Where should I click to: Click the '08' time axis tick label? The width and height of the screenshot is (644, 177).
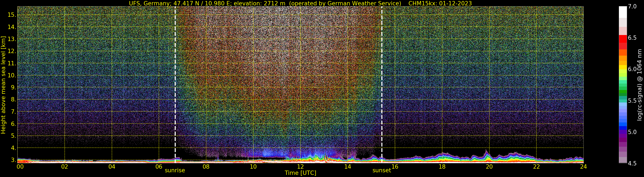(206, 166)
